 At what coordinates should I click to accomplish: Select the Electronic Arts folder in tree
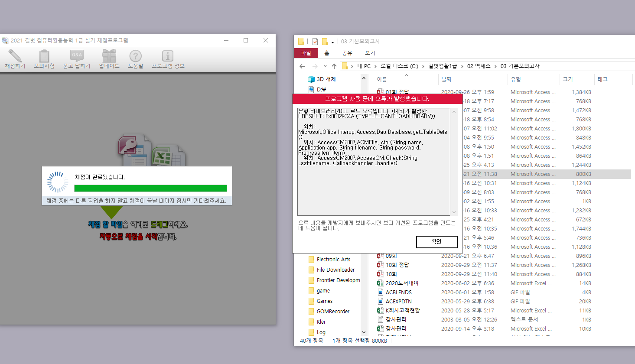333,260
